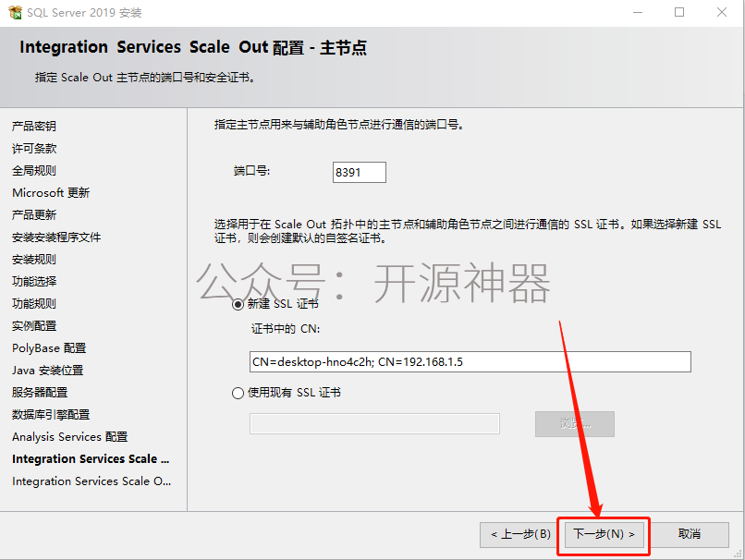Go to the 产品更新 step
This screenshot has height=560, width=745.
coord(34,214)
